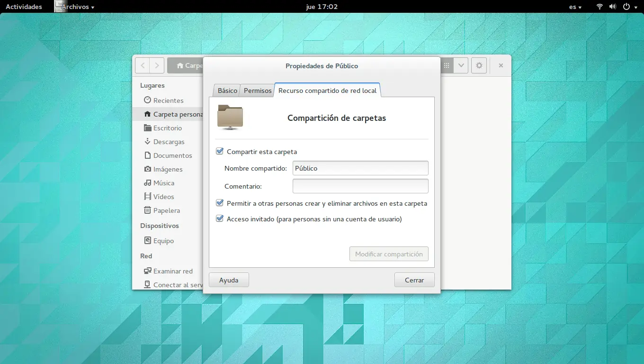Click the shared folder icon in dialog
This screenshot has width=644, height=364.
click(230, 118)
